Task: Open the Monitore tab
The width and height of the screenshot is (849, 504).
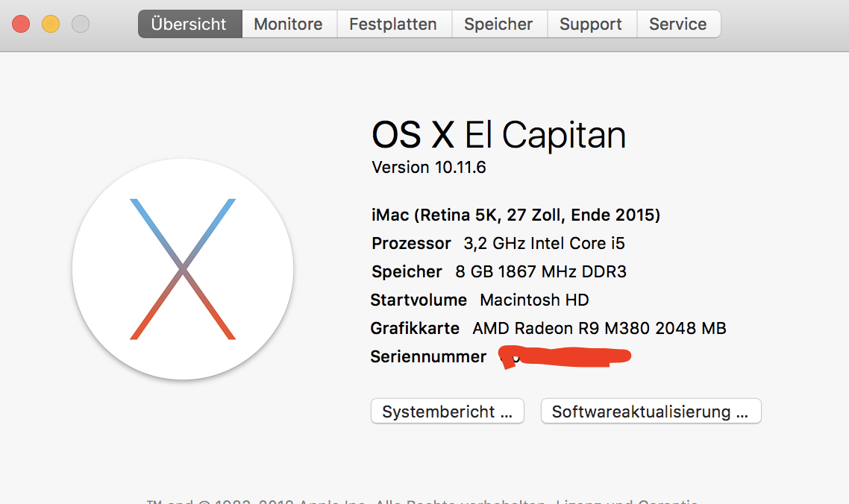Action: pyautogui.click(x=289, y=24)
